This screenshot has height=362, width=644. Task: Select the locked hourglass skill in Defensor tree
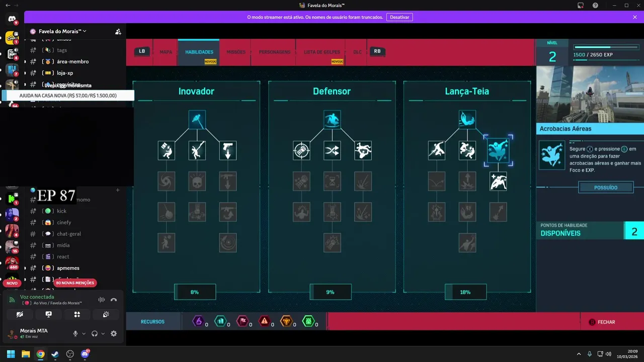click(332, 181)
